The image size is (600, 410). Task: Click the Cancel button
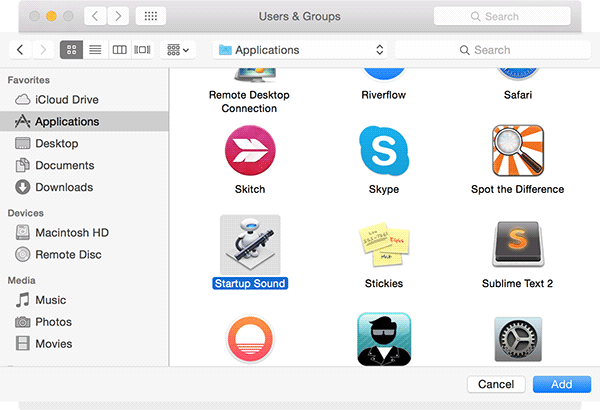click(x=496, y=384)
